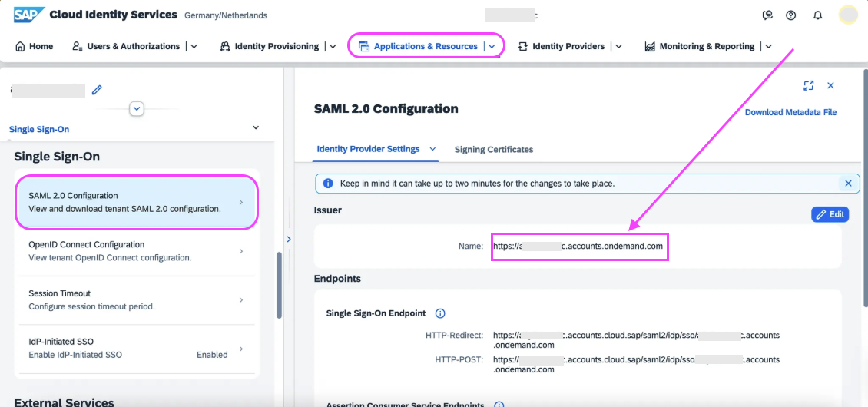This screenshot has width=868, height=407.
Task: Click the External Services heading
Action: 65,402
